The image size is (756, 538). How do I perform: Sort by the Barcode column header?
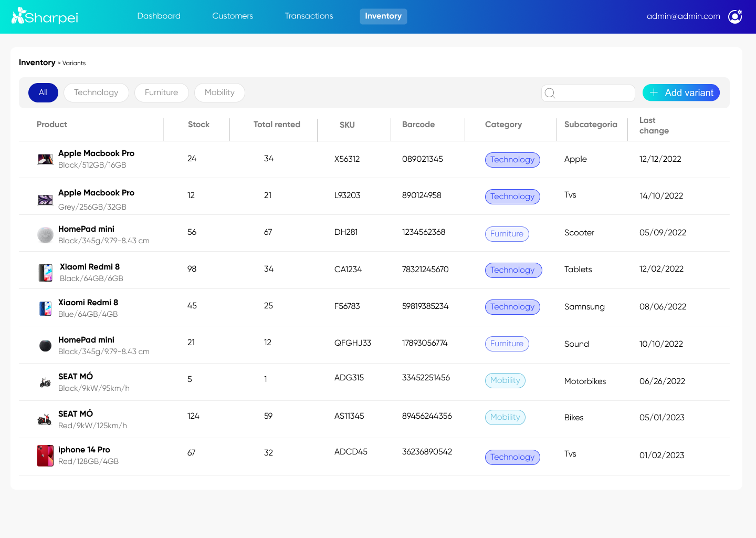click(418, 125)
